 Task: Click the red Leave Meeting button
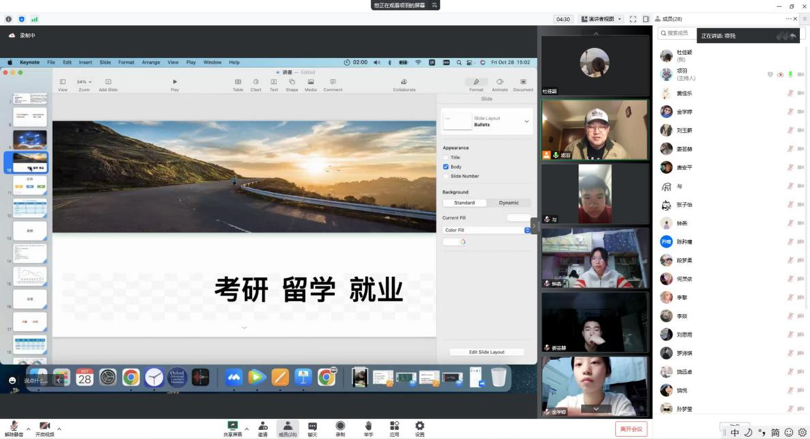coord(631,429)
